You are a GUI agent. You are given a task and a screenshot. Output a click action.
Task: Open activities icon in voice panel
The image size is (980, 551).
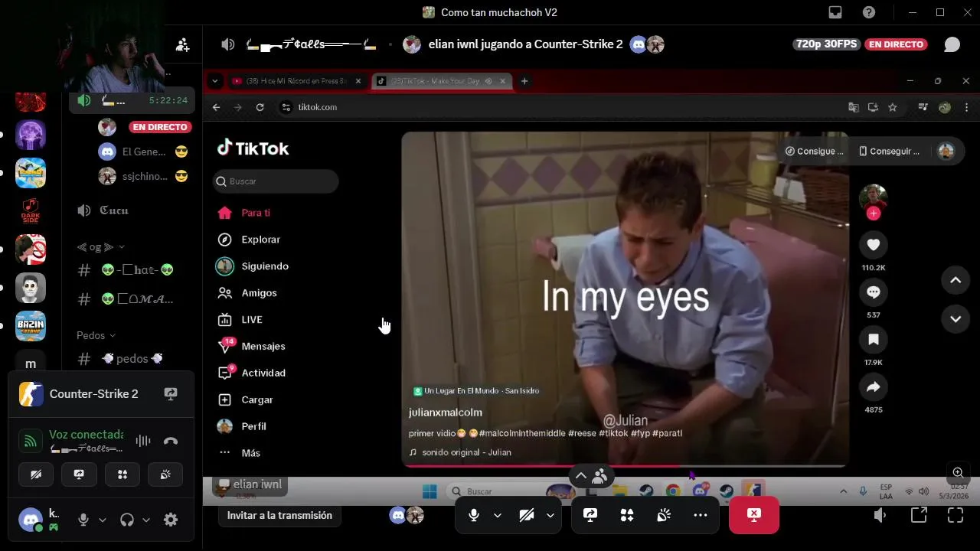pos(122,474)
